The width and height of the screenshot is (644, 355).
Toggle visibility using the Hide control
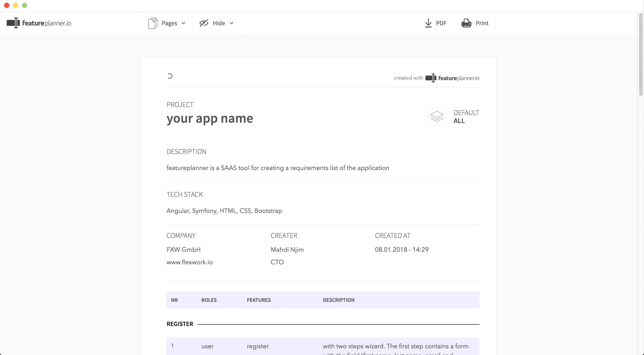click(x=218, y=23)
